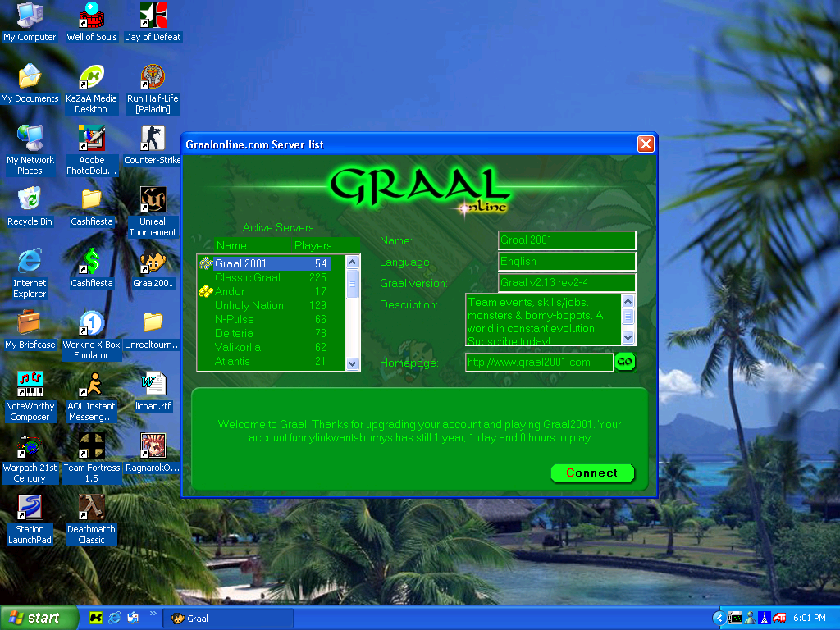Select Run Half-Life [Paladin] icon
The width and height of the screenshot is (840, 630).
153,89
